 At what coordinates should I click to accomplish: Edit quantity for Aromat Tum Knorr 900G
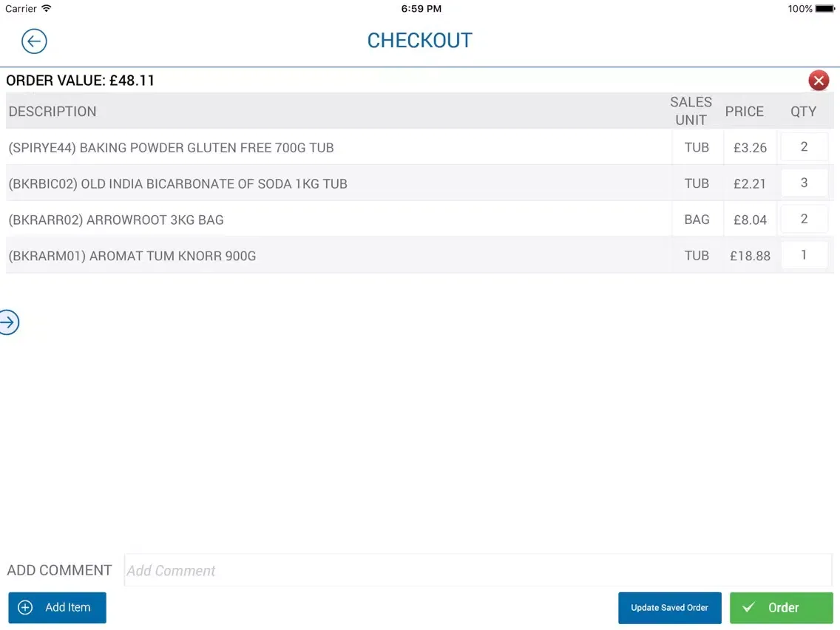point(804,254)
